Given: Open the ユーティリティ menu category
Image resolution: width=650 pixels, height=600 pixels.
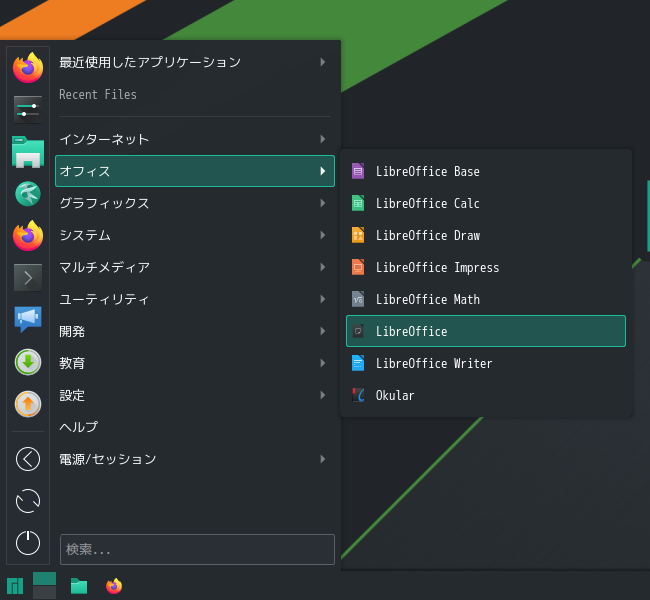Looking at the screenshot, I should (195, 299).
